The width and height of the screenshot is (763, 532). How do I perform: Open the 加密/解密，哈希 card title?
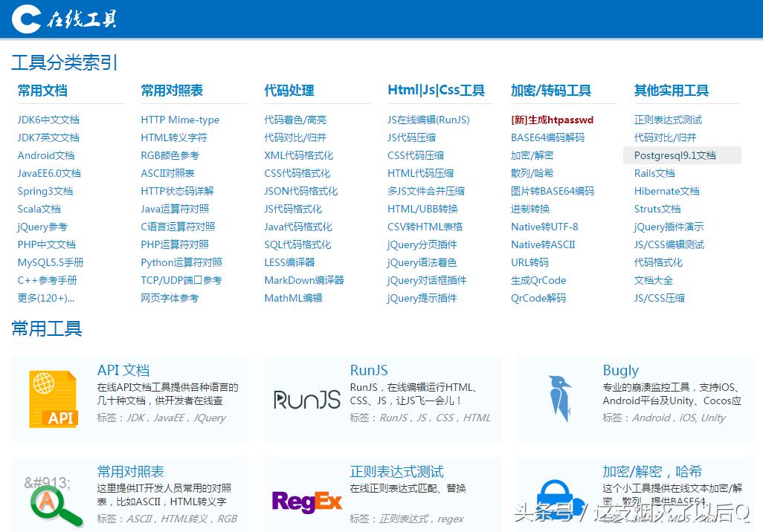click(x=652, y=471)
